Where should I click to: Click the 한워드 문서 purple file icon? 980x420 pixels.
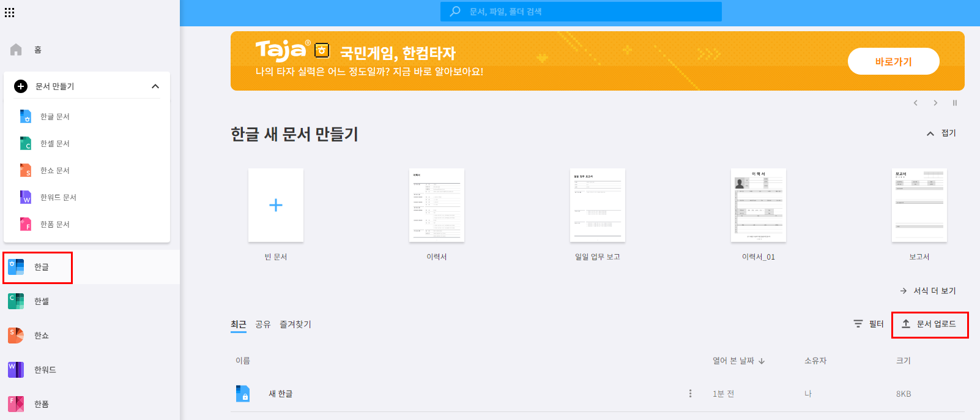click(x=26, y=197)
